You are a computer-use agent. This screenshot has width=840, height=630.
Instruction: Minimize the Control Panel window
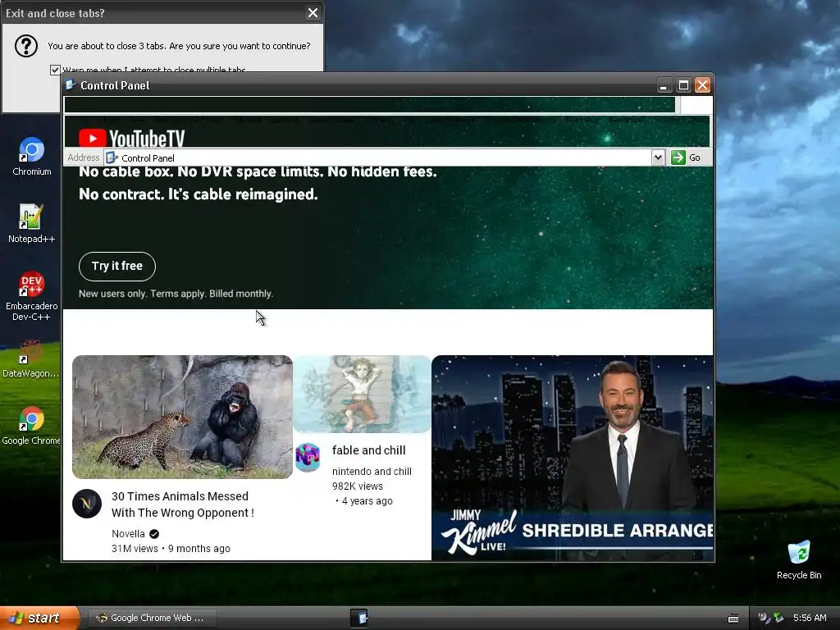(x=664, y=85)
